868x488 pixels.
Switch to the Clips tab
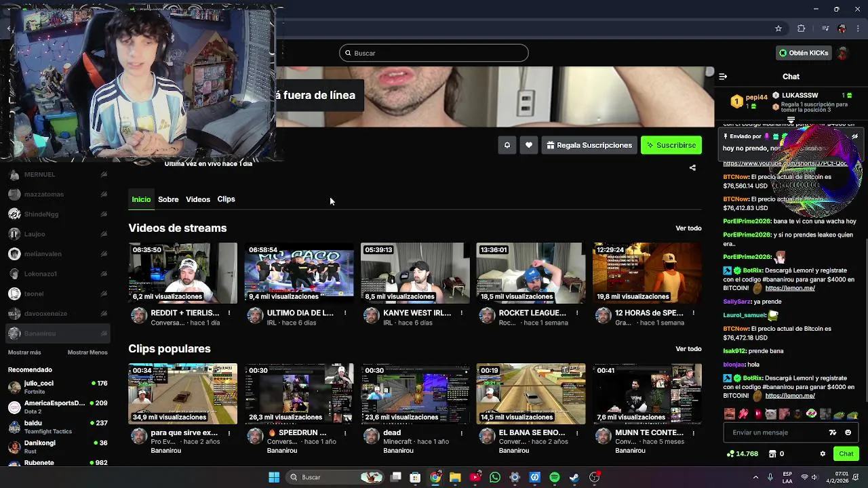(x=226, y=199)
